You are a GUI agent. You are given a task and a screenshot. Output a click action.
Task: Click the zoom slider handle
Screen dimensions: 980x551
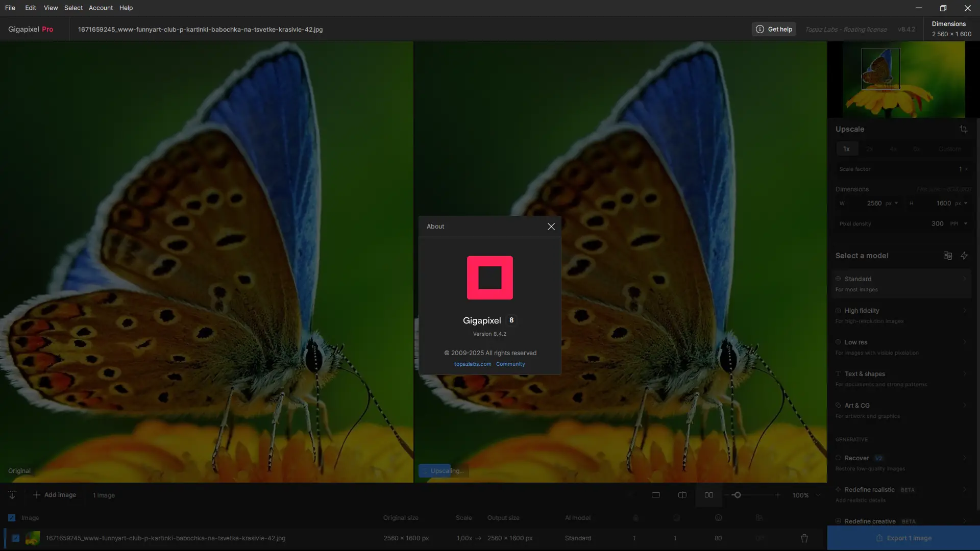click(x=737, y=495)
